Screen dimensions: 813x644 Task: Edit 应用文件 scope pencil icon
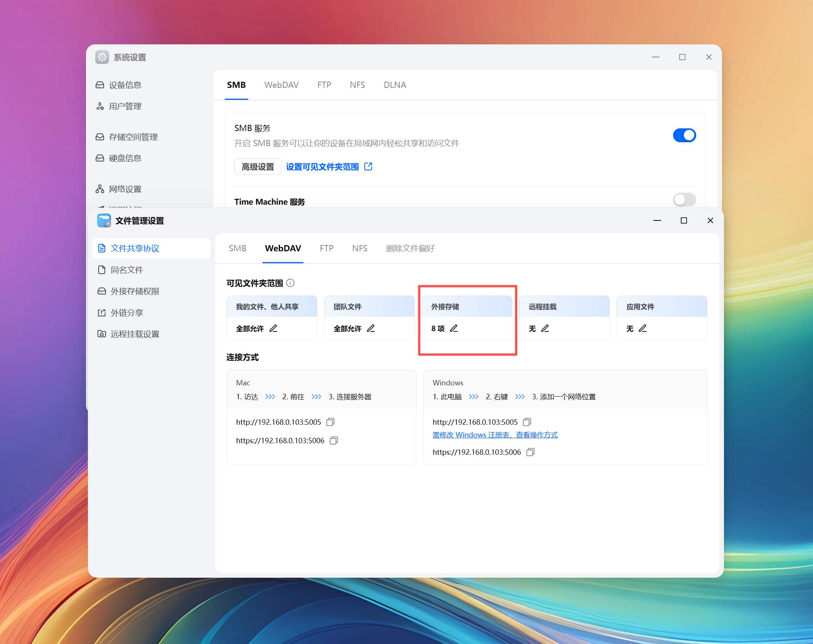(x=643, y=328)
